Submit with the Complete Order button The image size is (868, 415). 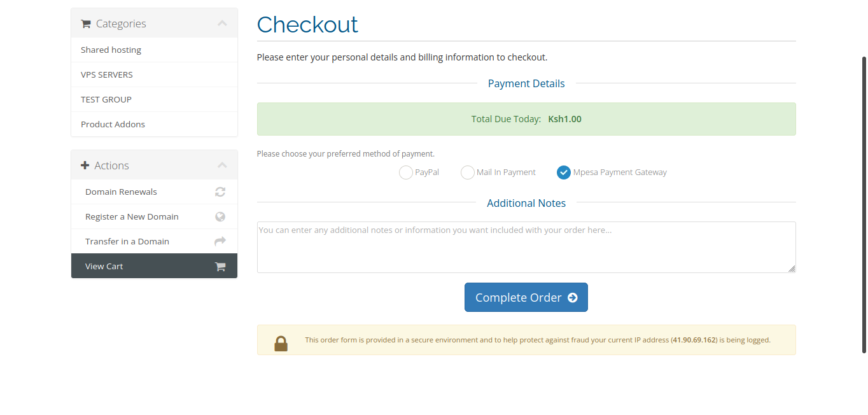click(x=526, y=297)
